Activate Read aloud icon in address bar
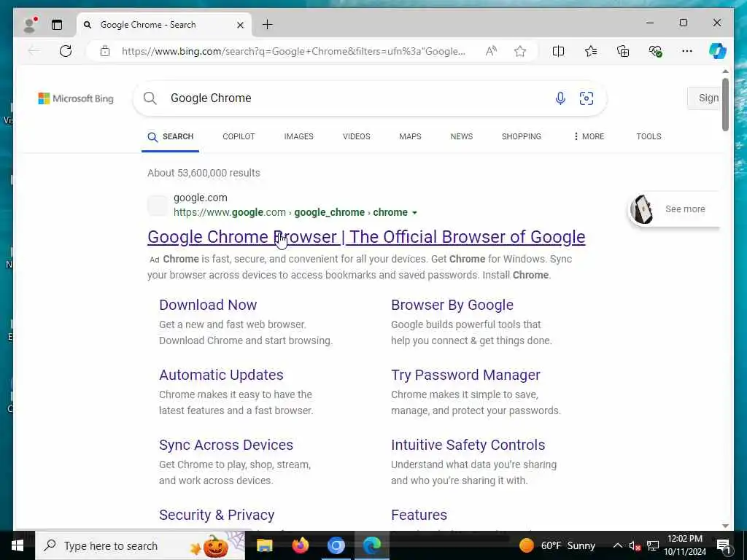This screenshot has width=747, height=560. (x=491, y=51)
